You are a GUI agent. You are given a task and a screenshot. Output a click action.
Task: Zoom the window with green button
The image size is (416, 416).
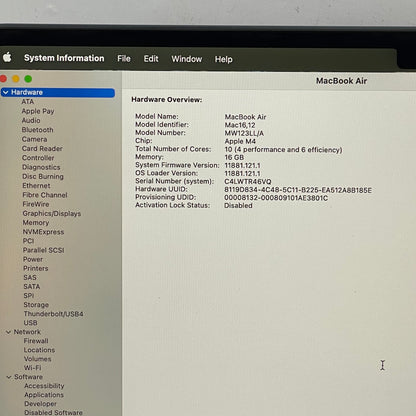(28, 79)
